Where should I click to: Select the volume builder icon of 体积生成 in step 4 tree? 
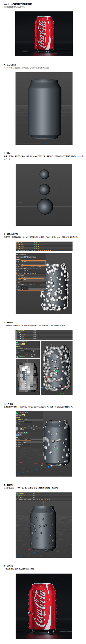click(18, 331)
